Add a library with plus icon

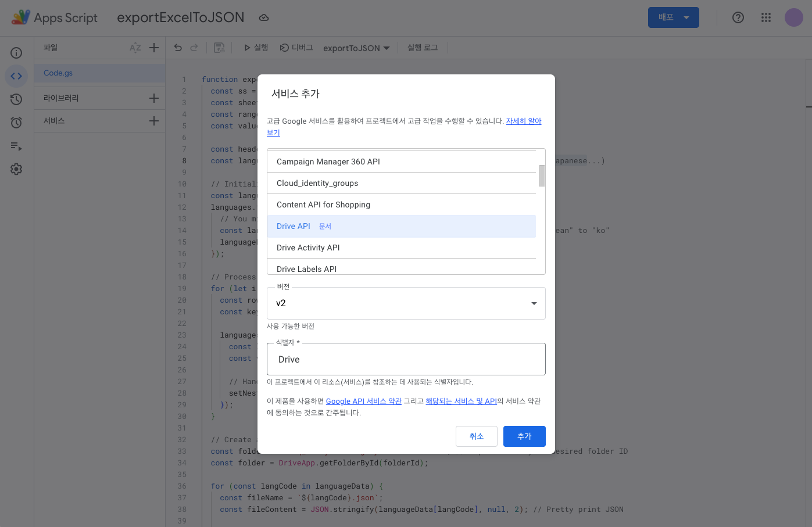154,98
